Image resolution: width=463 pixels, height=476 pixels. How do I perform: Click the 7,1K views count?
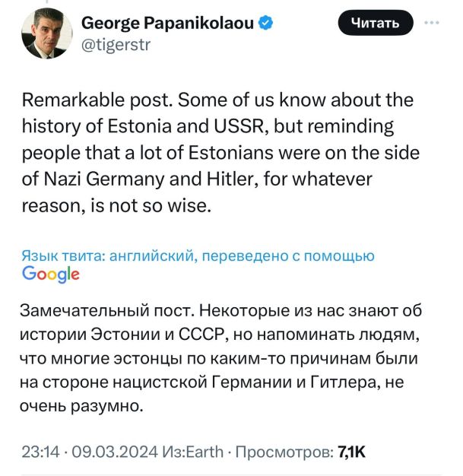(x=351, y=453)
